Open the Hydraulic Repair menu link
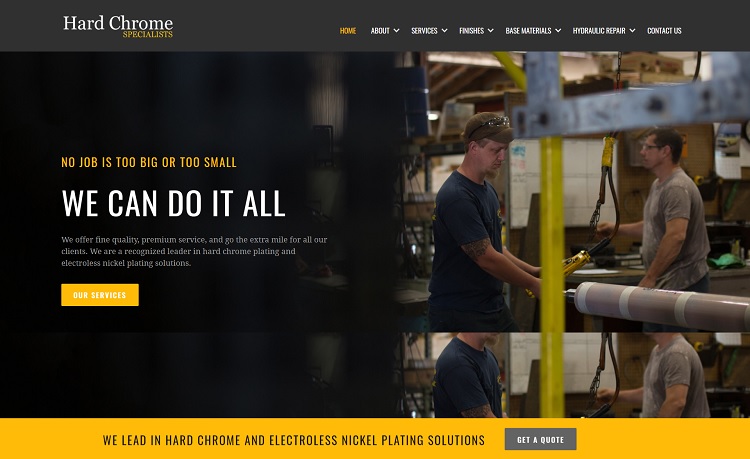This screenshot has height=459, width=750. [599, 31]
